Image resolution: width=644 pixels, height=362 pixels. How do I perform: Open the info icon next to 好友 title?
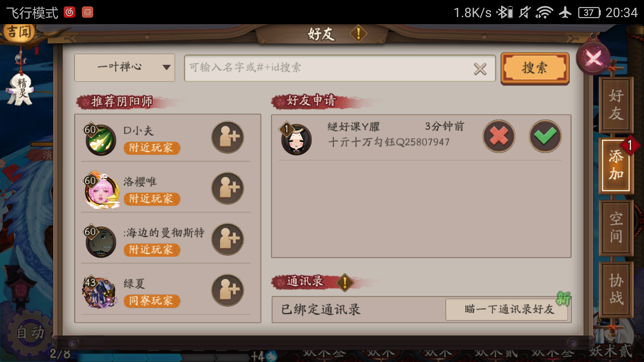click(358, 34)
